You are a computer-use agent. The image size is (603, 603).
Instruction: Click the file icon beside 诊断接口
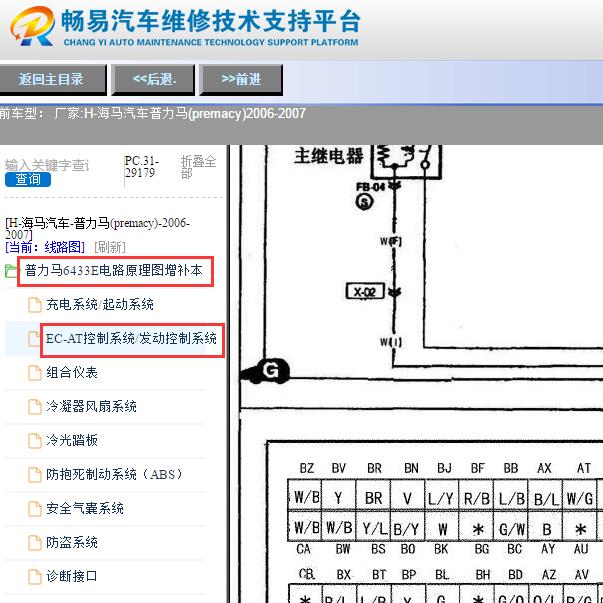[36, 576]
